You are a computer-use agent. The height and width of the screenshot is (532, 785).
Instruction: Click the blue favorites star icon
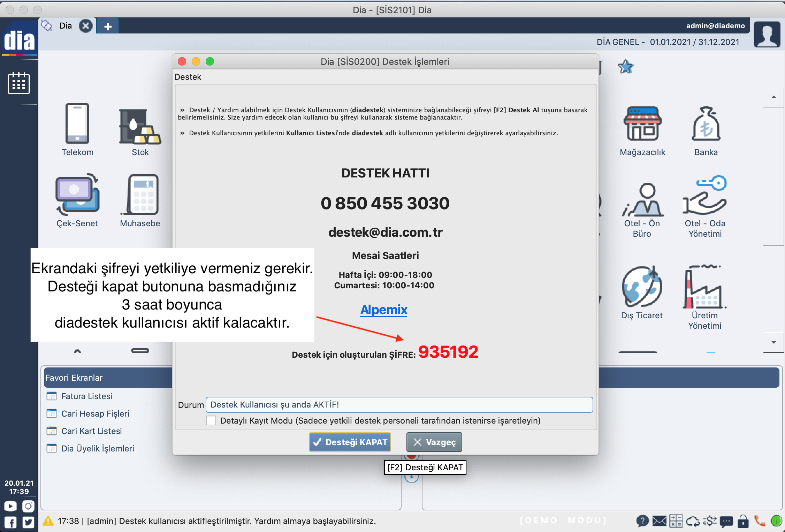pos(626,67)
